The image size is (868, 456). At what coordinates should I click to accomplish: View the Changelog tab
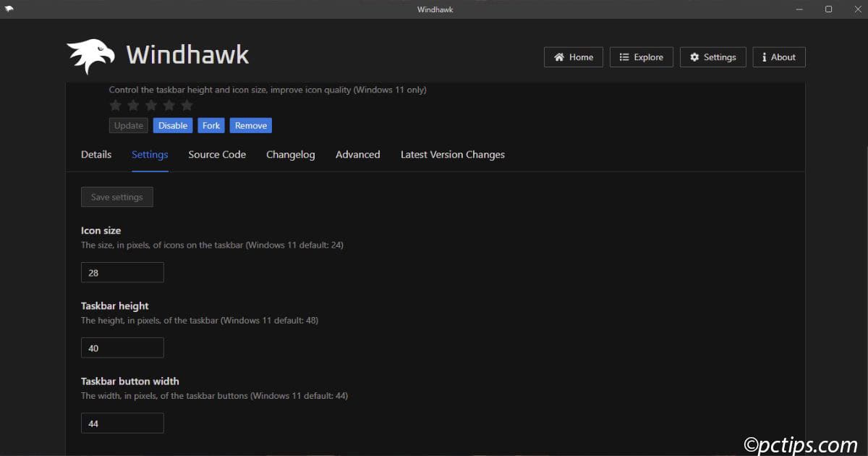(291, 154)
